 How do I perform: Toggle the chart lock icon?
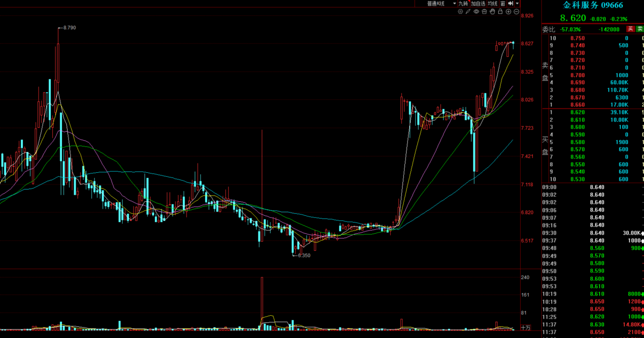[500, 12]
